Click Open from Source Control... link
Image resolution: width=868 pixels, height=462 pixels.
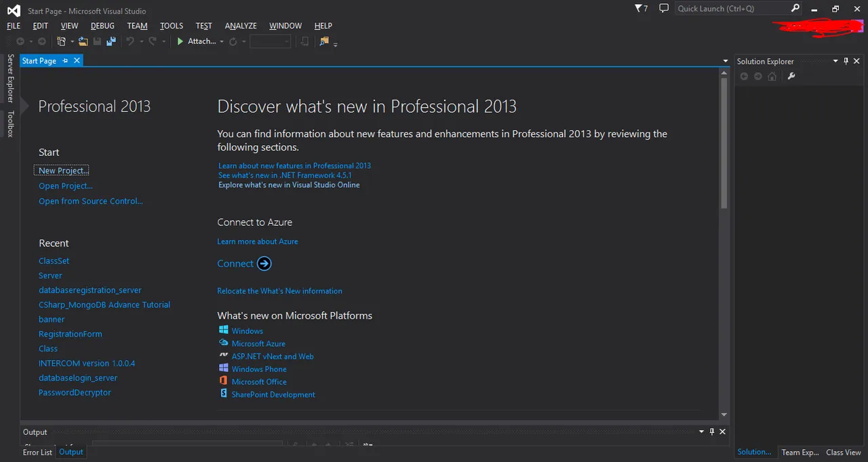91,201
